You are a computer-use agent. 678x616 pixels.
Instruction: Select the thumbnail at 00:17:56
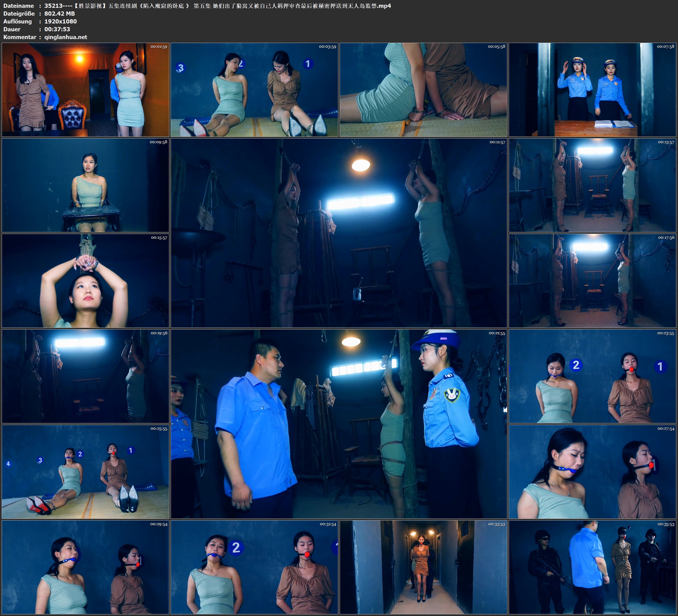592,281
